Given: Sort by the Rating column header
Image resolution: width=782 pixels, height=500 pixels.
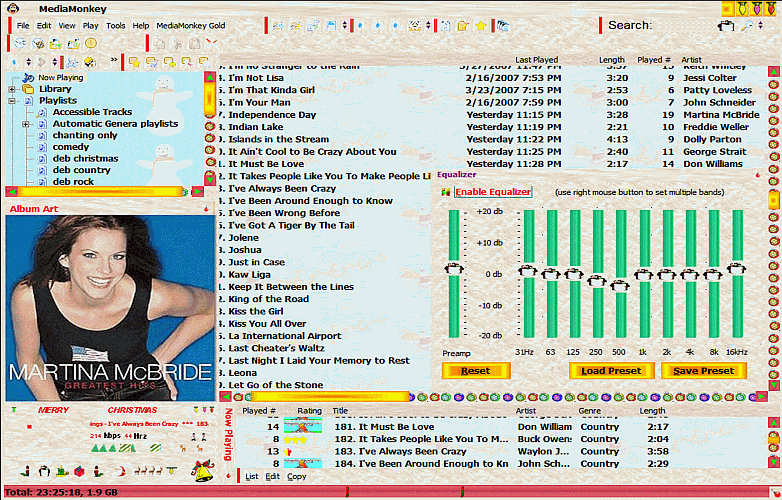Looking at the screenshot, I should 309,411.
